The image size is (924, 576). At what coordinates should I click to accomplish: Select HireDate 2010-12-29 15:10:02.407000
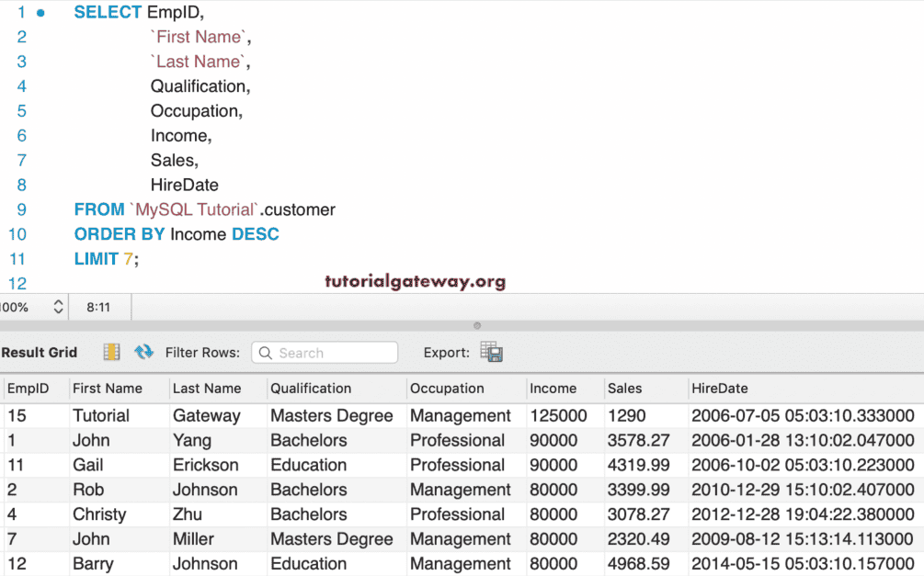[x=803, y=490]
